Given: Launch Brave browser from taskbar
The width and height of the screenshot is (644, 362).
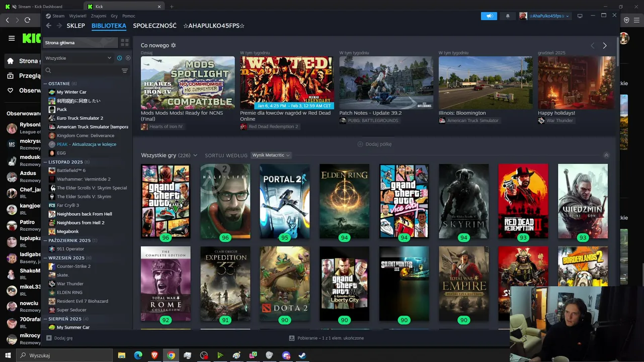Looking at the screenshot, I should point(154,355).
